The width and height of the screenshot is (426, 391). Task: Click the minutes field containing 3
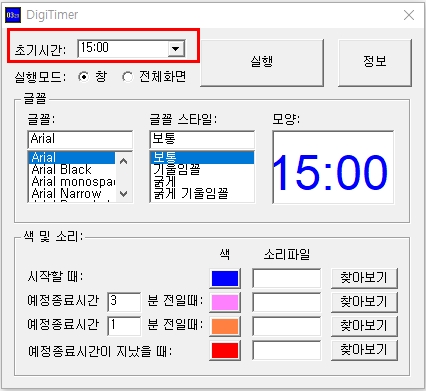tap(124, 302)
